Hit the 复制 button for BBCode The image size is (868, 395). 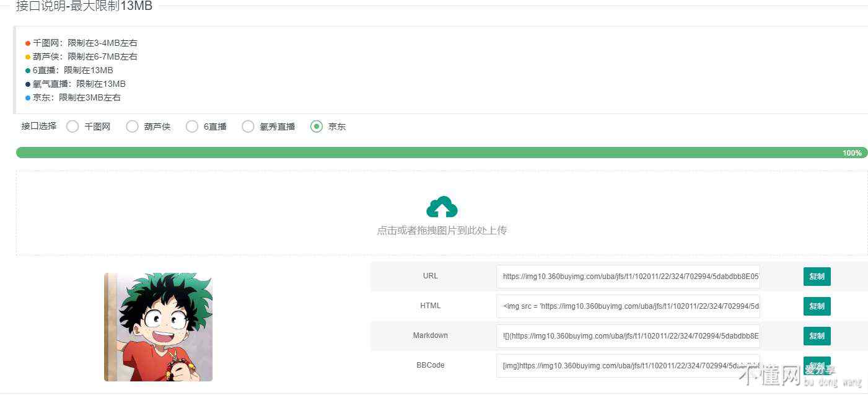817,365
